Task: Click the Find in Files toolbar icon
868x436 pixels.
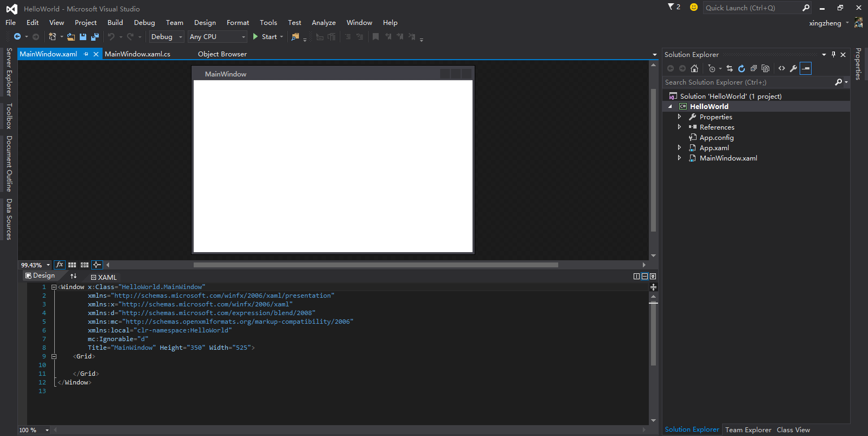Action: (x=295, y=36)
